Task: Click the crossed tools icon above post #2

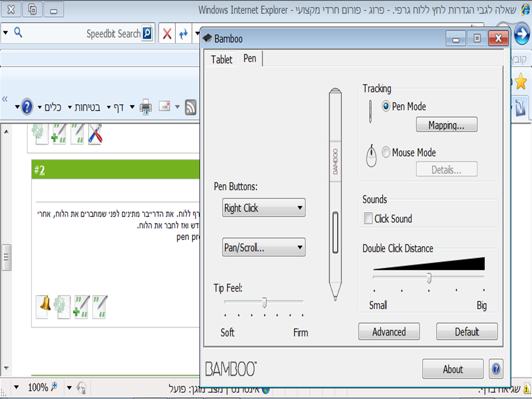Action: tap(95, 134)
